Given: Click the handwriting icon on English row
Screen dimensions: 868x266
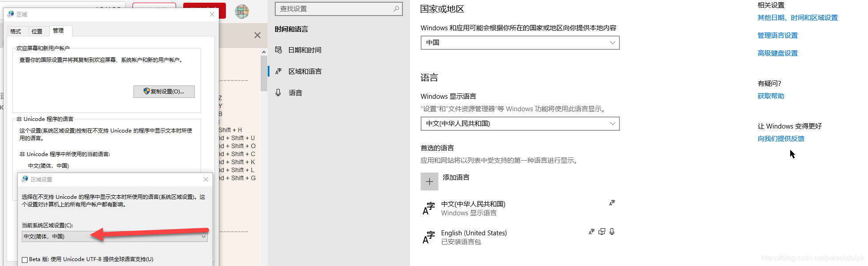Looking at the screenshot, I should point(602,232).
